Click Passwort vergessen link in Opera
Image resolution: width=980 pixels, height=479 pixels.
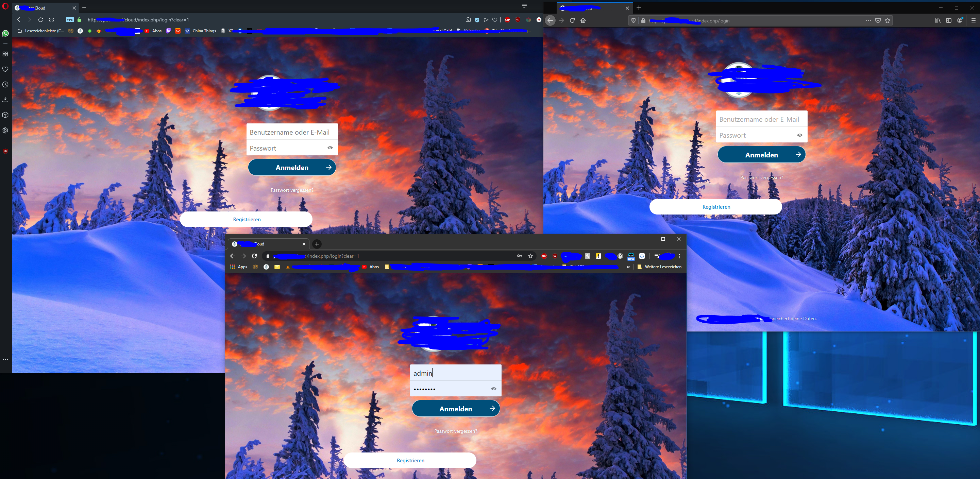(292, 190)
